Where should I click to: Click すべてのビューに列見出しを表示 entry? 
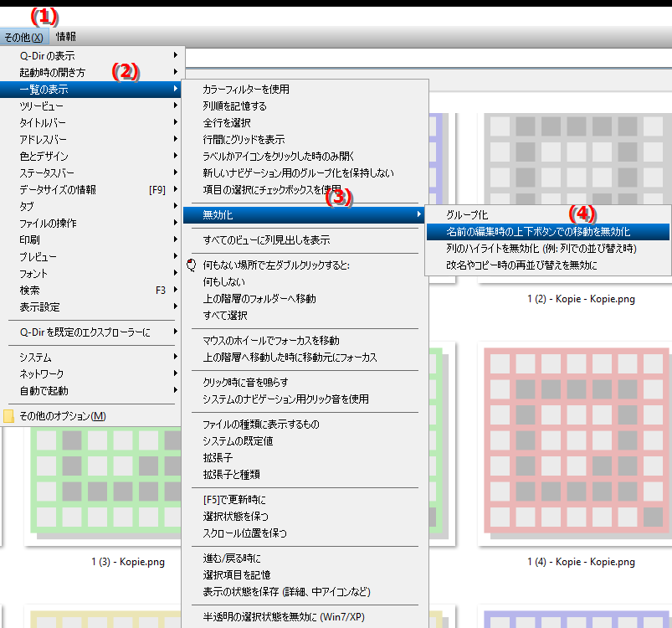(x=266, y=240)
